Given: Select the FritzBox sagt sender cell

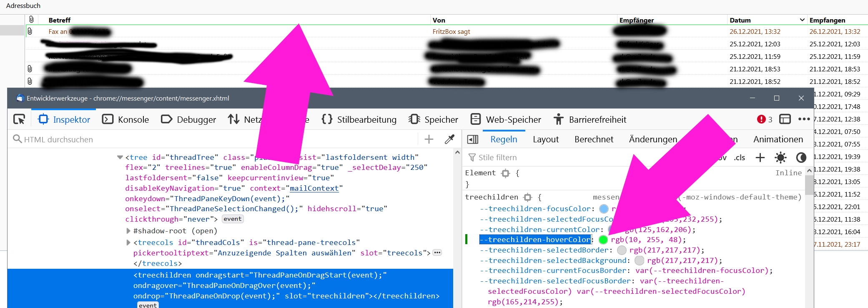Looking at the screenshot, I should (x=451, y=32).
